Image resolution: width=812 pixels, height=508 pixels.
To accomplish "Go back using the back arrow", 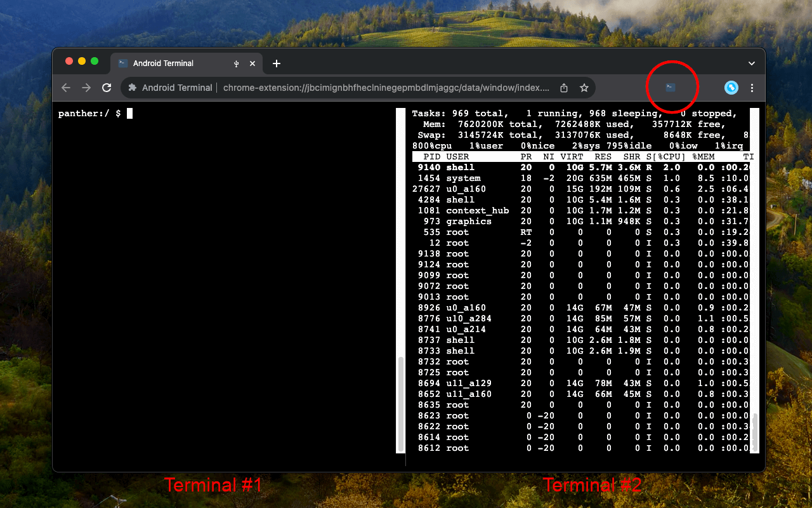I will click(66, 88).
